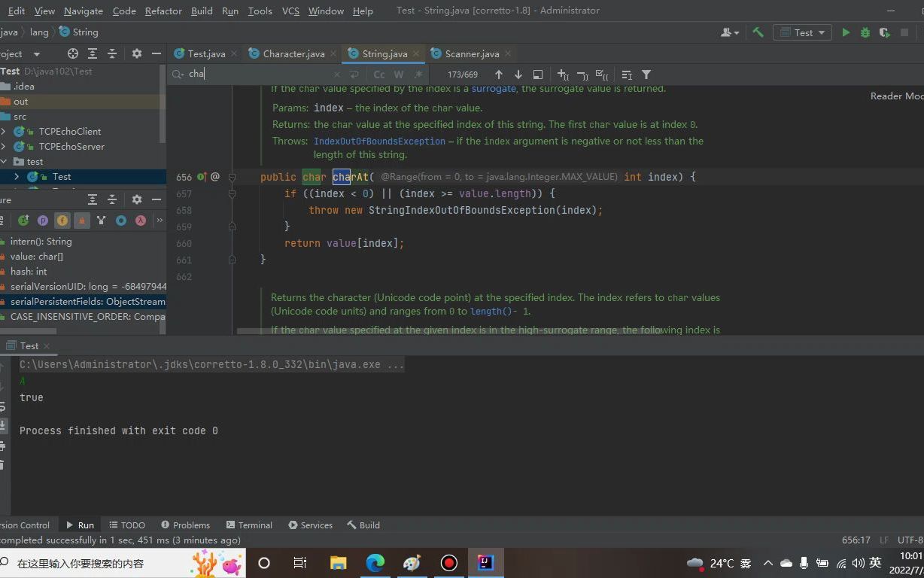Add selection for next occurrence
The image size is (924, 578).
(563, 75)
